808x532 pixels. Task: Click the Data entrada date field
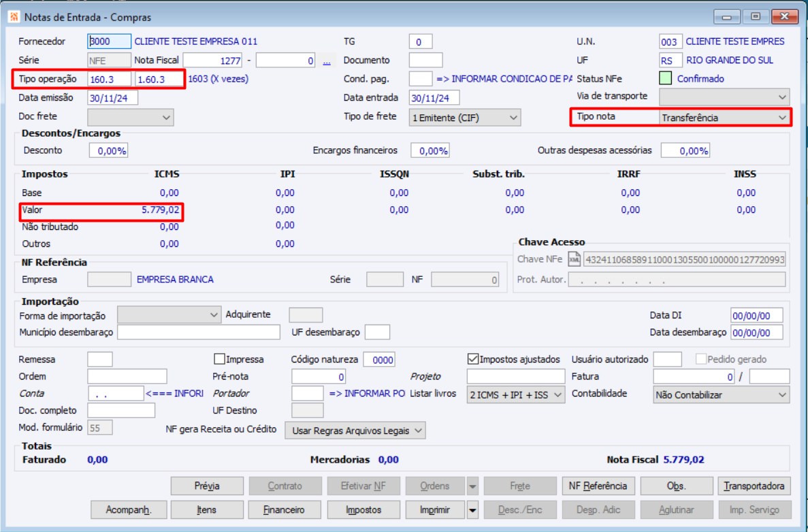click(x=434, y=98)
